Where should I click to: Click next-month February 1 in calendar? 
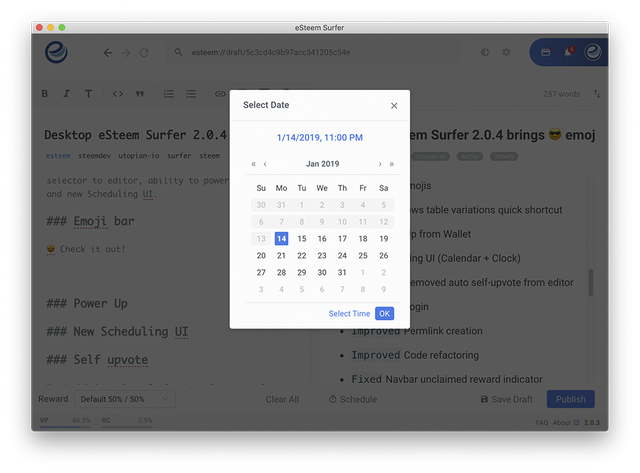pos(363,272)
